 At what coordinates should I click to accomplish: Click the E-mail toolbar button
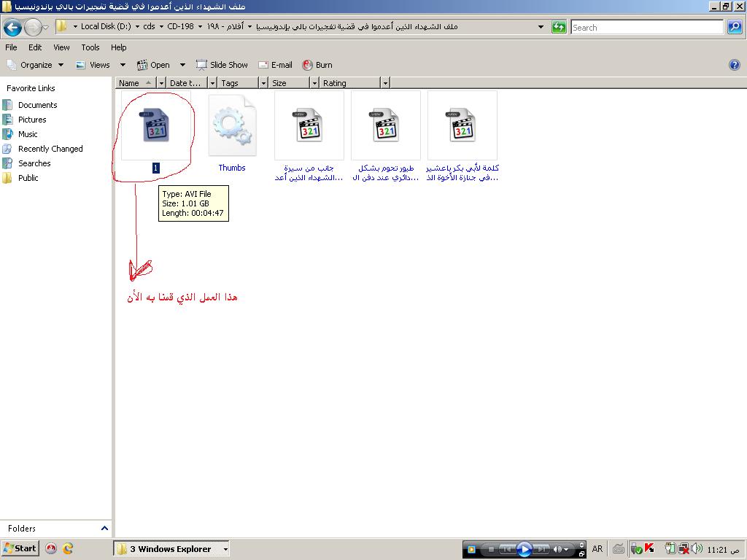click(x=275, y=65)
